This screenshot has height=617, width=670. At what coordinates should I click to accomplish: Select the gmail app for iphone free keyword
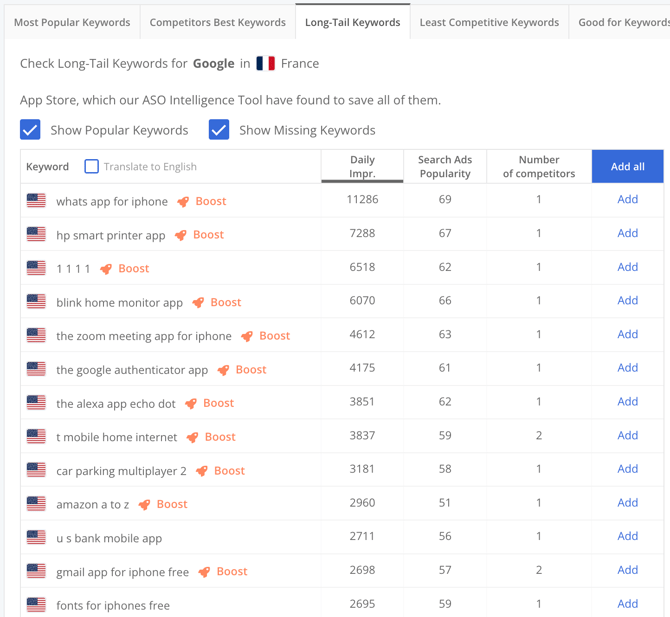click(x=122, y=572)
